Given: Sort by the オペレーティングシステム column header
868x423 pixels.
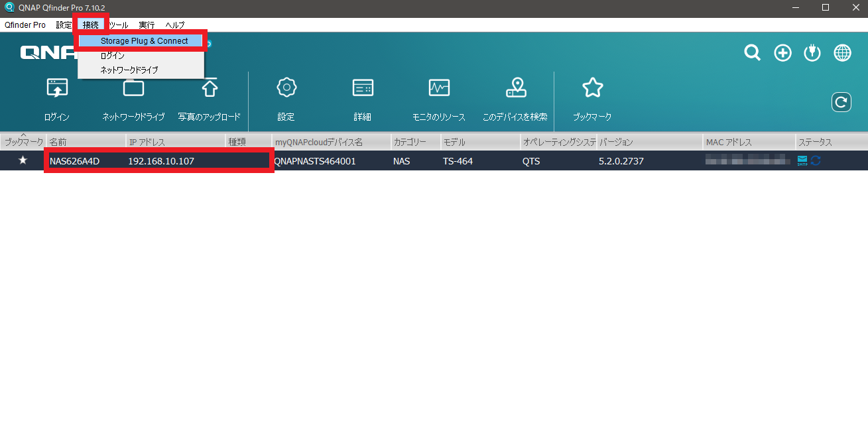Looking at the screenshot, I should coord(559,142).
